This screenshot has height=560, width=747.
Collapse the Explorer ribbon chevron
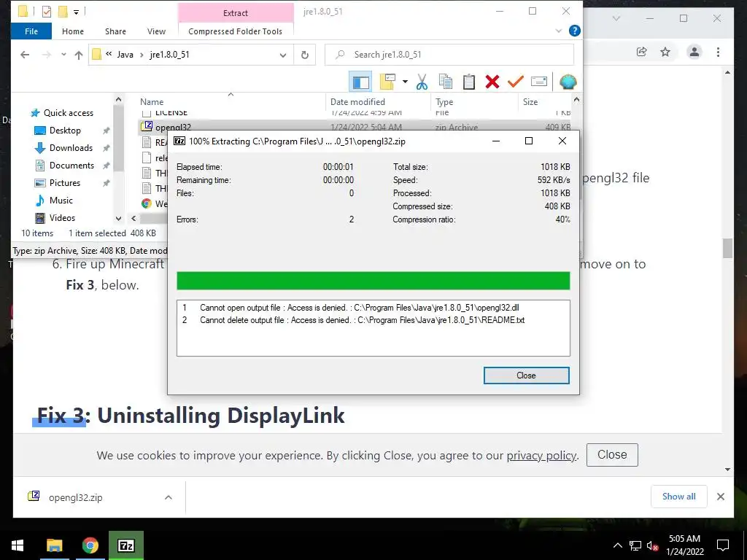coord(559,31)
